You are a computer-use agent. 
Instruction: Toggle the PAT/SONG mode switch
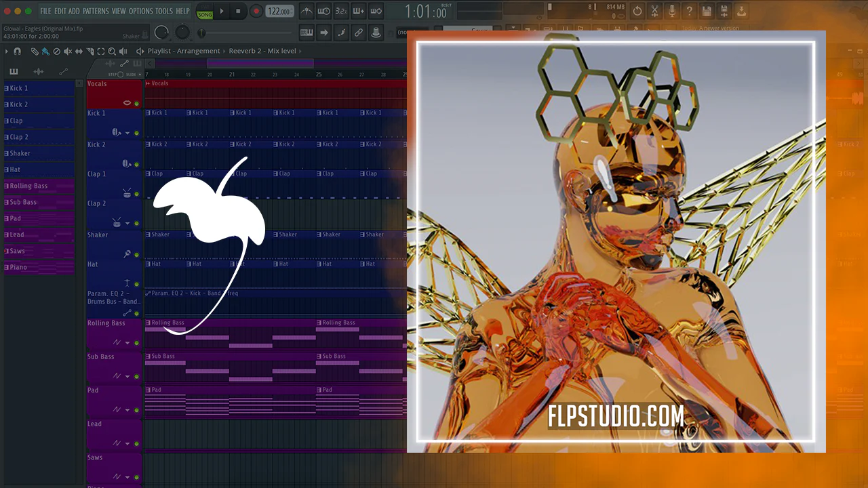click(x=204, y=12)
